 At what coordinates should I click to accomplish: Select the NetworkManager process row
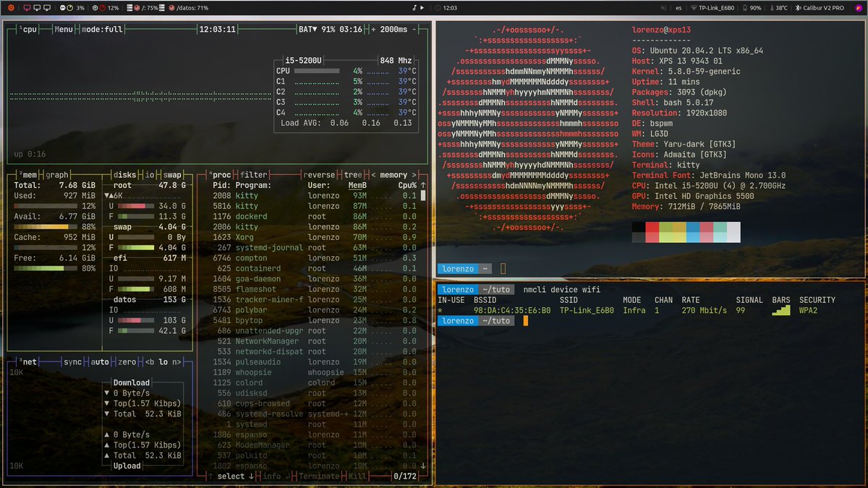point(315,341)
